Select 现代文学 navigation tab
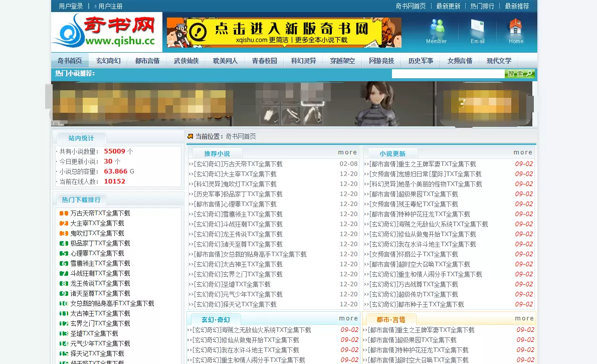This screenshot has height=364, width=597. [x=499, y=61]
